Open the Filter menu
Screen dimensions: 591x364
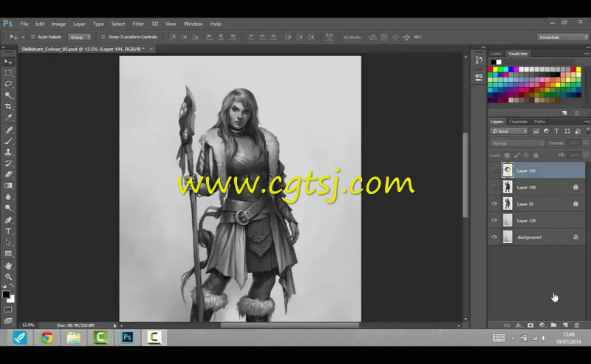coord(138,24)
